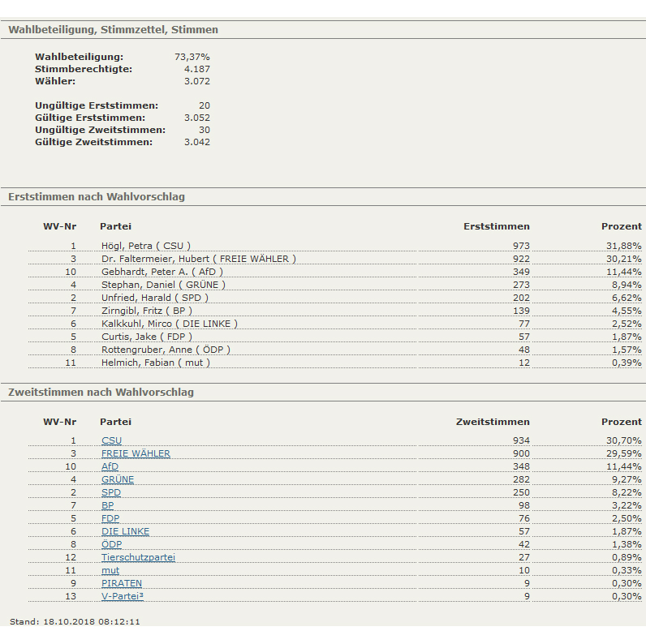Click the timestamp 'Stand: 18.10.2018 08:12:11'
This screenshot has width=646, height=644.
75,622
